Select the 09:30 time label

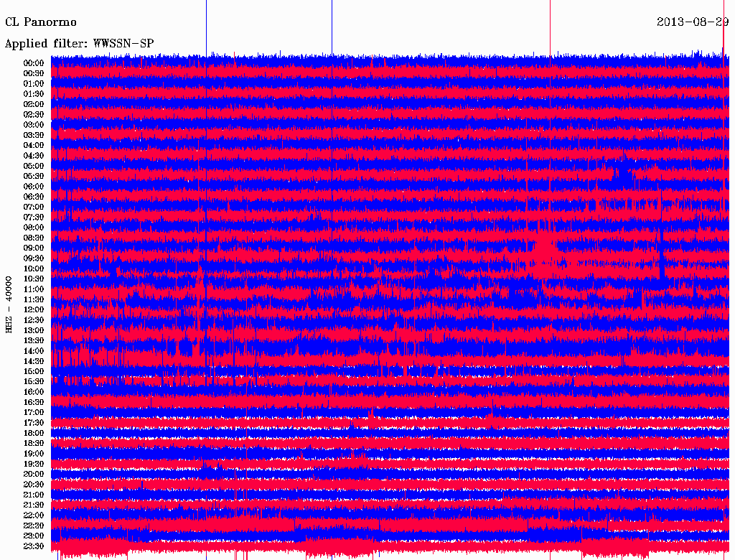34,258
